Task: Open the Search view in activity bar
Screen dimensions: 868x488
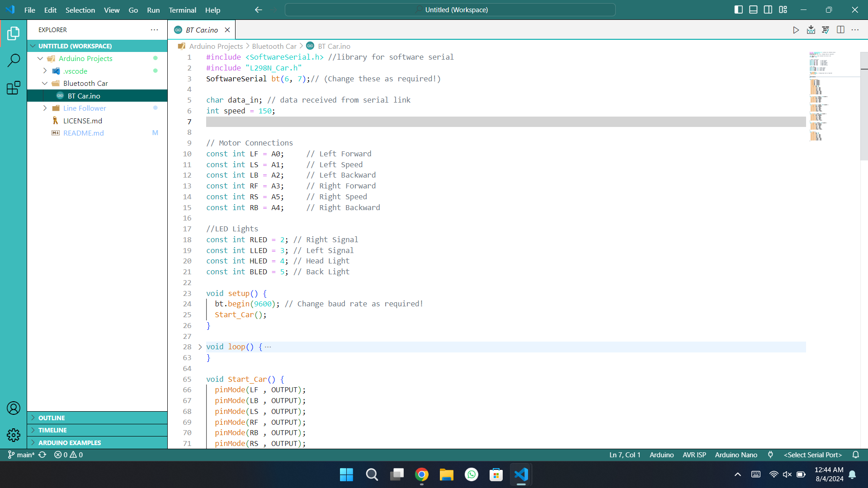Action: point(14,60)
